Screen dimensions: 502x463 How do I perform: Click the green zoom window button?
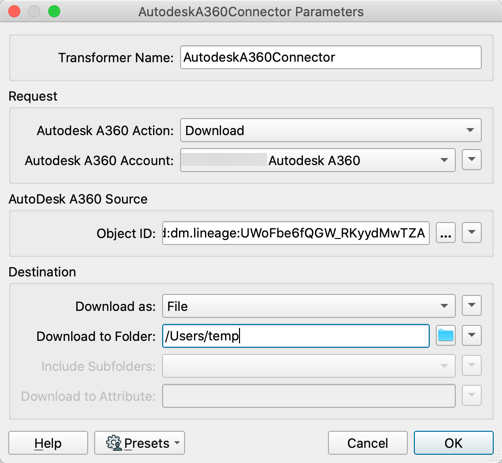[54, 11]
